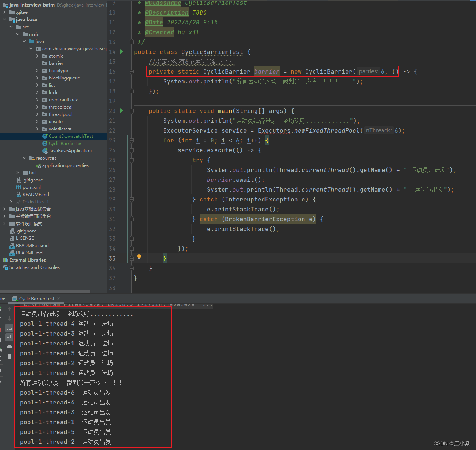476x450 pixels.
Task: Click the run arrow beside the main method
Action: [x=122, y=111]
